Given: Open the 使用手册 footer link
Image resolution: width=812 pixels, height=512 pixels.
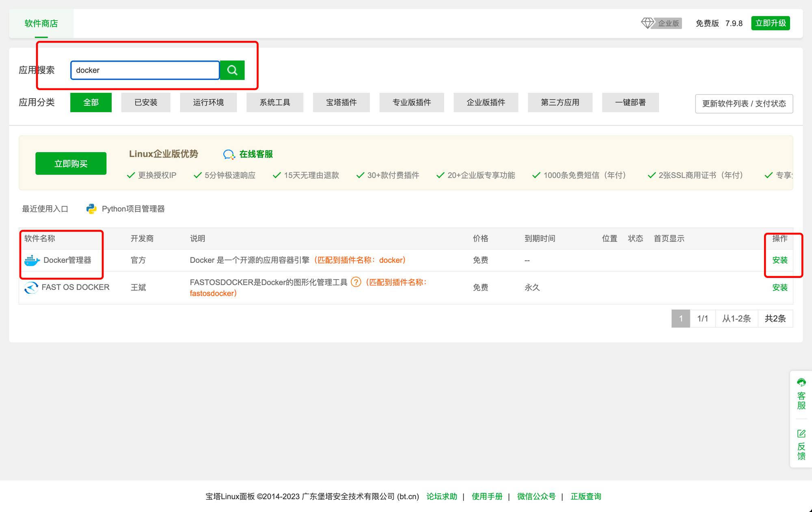Looking at the screenshot, I should (x=487, y=497).
